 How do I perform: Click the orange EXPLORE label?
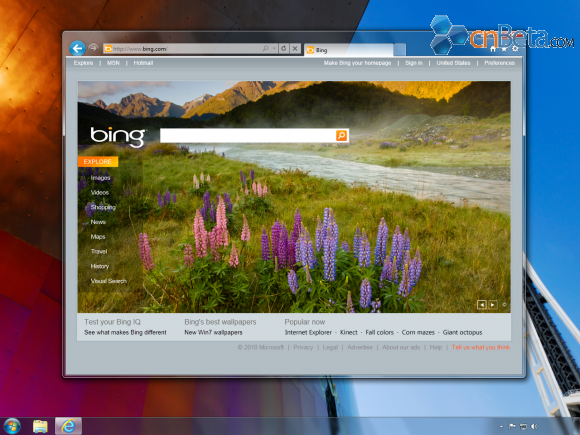(x=98, y=162)
